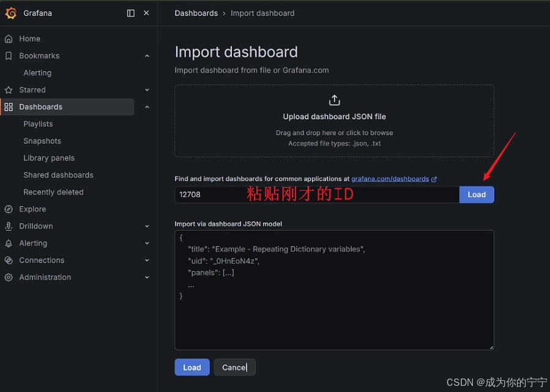
Task: Click Load next to dashboard ID field
Action: coord(477,194)
